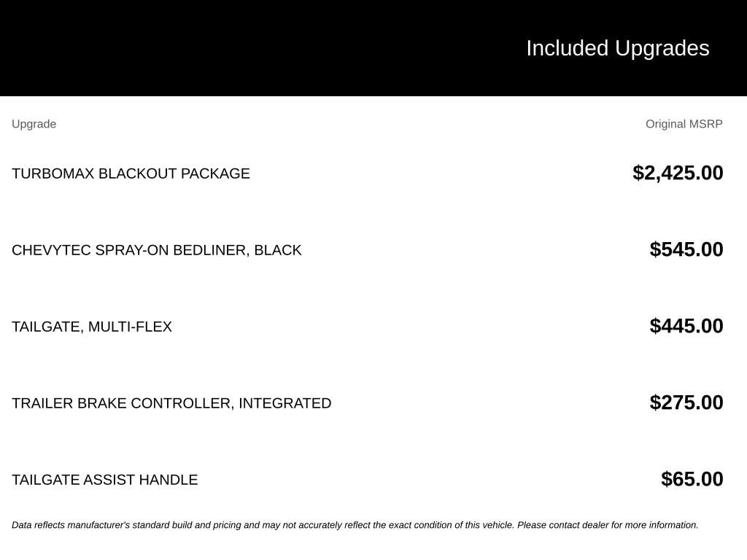Click the word INTEGRATED in fourth row

point(285,403)
